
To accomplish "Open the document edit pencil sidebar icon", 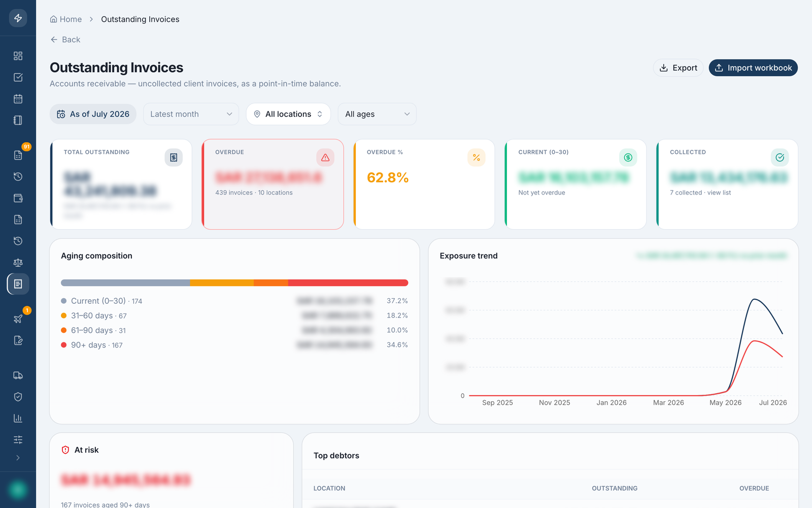I will [18, 340].
